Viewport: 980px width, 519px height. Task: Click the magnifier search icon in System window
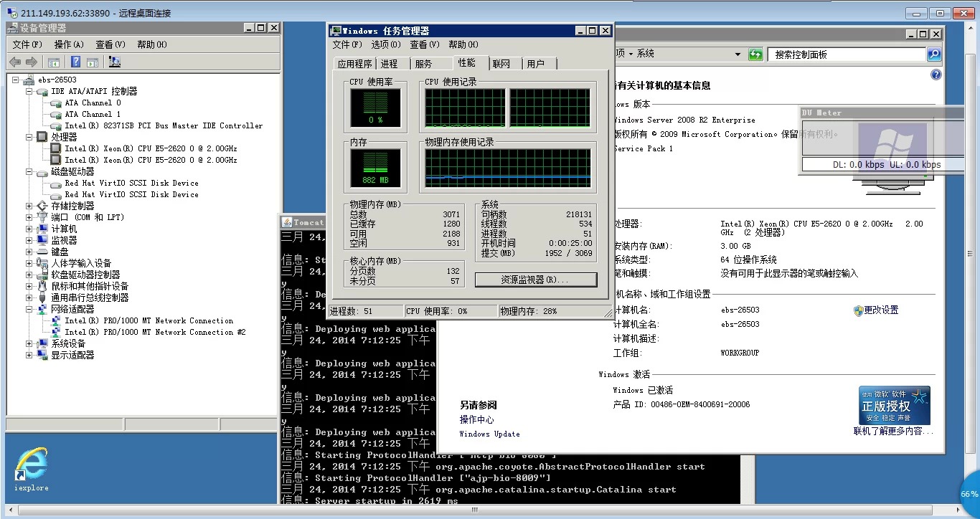[934, 54]
